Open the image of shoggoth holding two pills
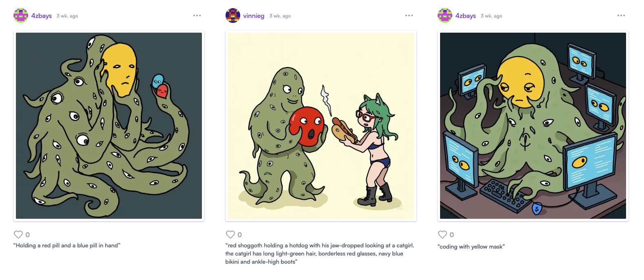The image size is (644, 280). point(109,126)
